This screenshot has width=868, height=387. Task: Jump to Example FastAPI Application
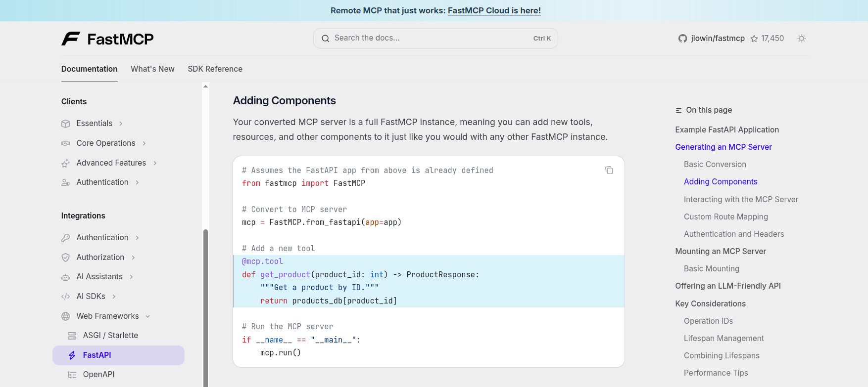pyautogui.click(x=727, y=129)
